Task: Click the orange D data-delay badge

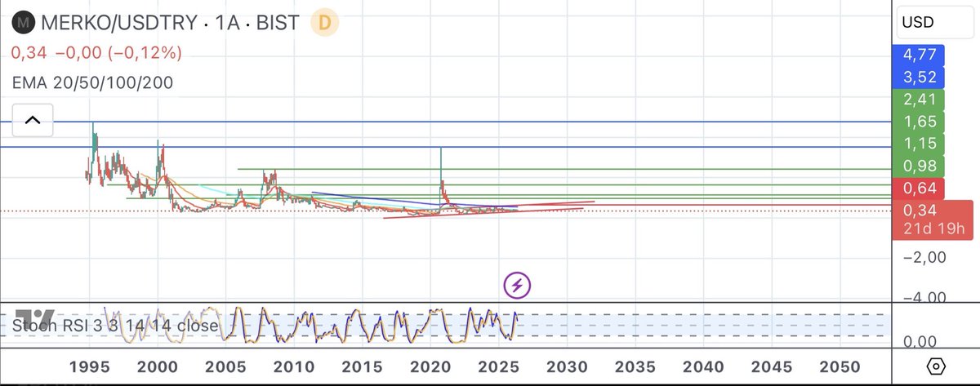Action: (324, 23)
